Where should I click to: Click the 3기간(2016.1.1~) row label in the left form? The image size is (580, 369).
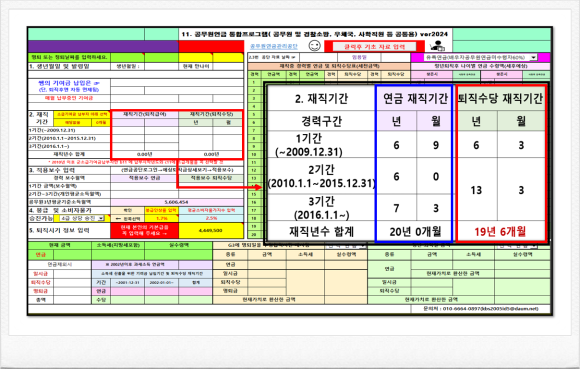point(49,146)
